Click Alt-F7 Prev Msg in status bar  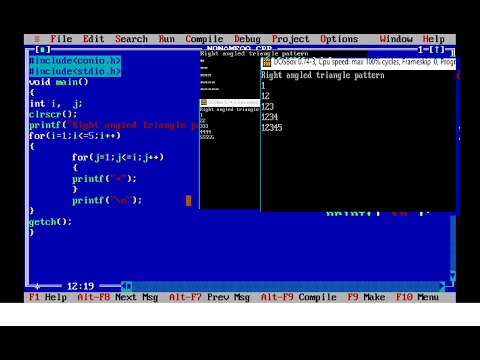click(x=209, y=297)
